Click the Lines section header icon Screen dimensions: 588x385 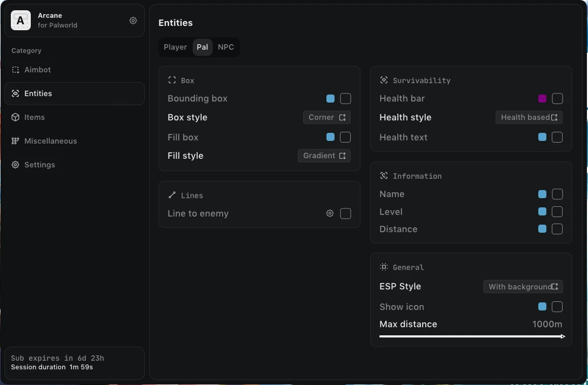pyautogui.click(x=172, y=195)
